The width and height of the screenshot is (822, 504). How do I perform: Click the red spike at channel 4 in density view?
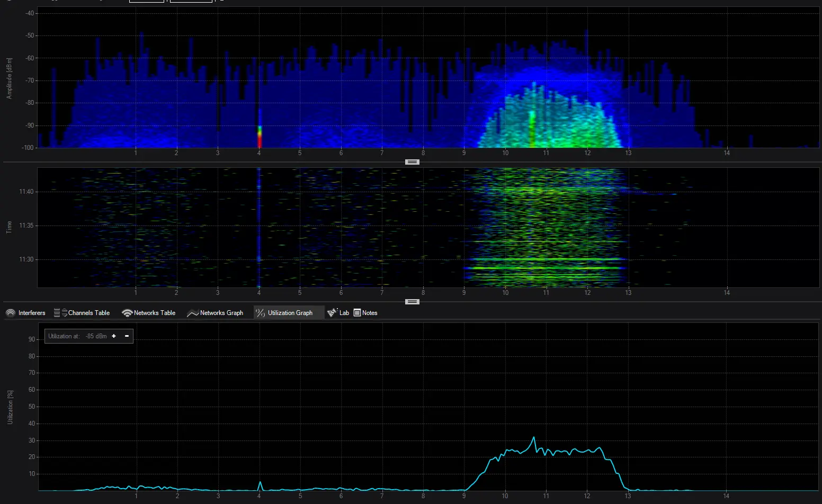coord(260,141)
